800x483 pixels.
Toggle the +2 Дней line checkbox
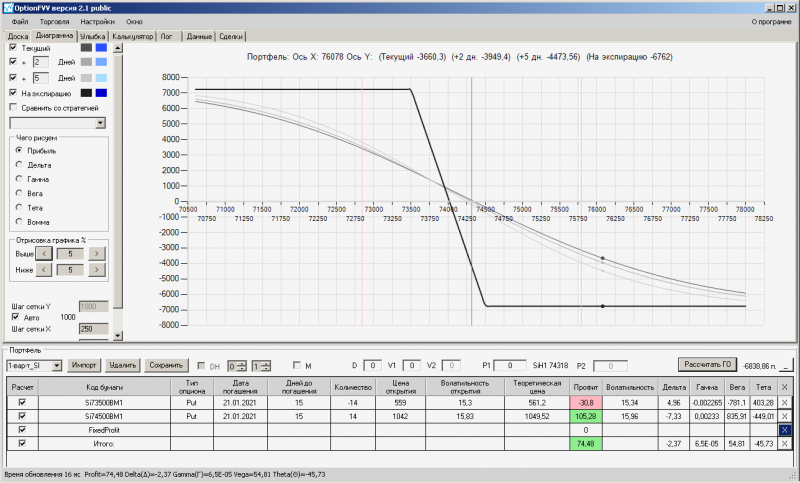coord(13,62)
